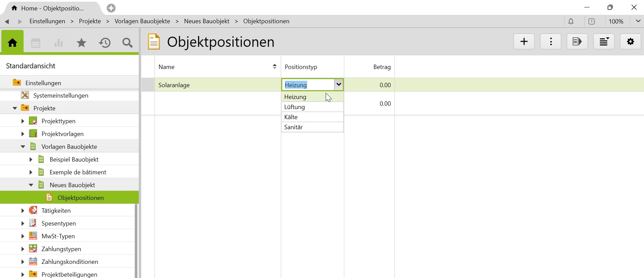Screen dimensions: 644x278
Task: Select Lüftung from the dropdown list
Action: pos(295,107)
